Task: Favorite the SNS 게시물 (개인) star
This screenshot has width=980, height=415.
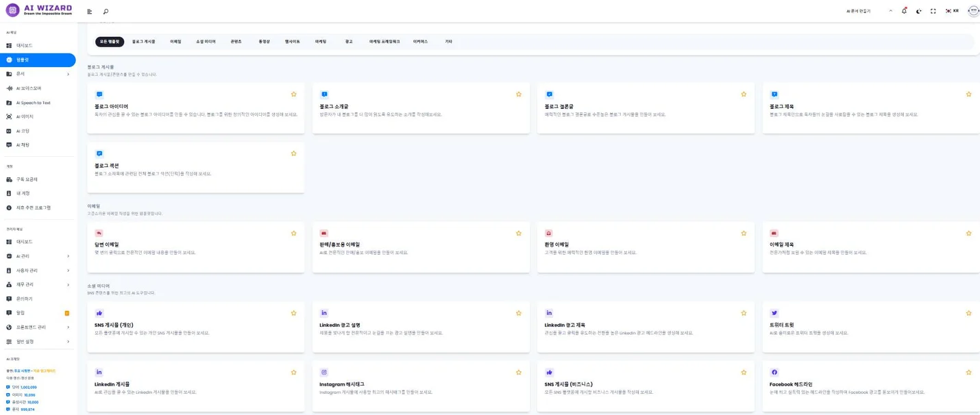Action: point(293,313)
